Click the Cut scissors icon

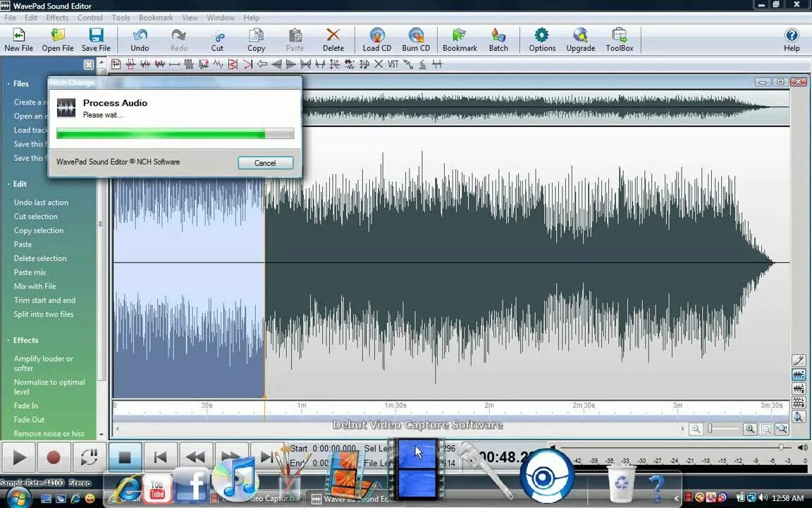pos(218,40)
